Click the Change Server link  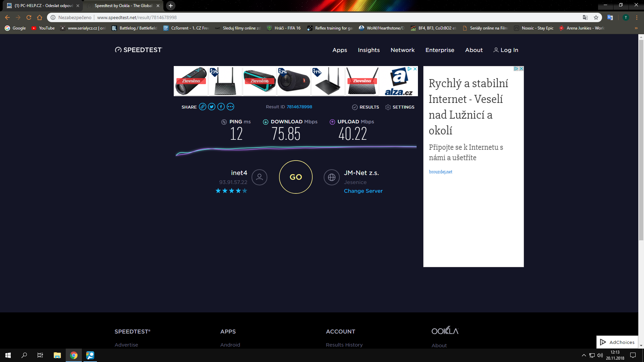click(363, 191)
